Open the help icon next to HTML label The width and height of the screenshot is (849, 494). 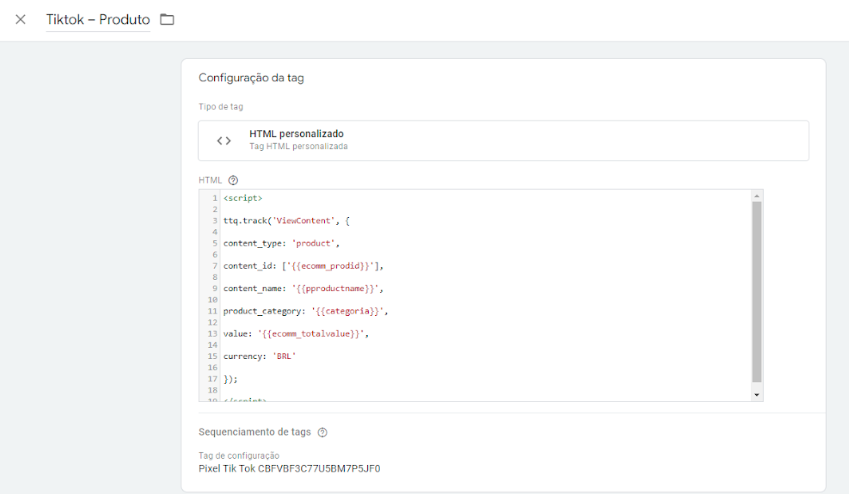click(x=233, y=180)
